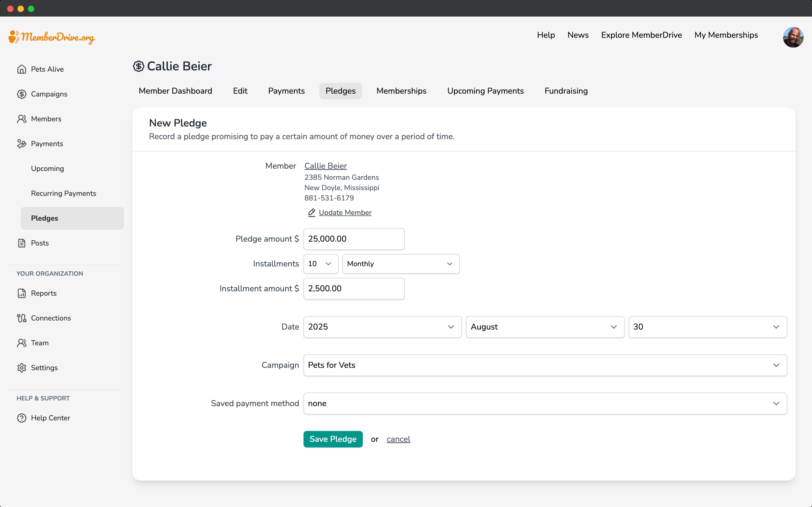Click the Save Pledge button
Screen dimensions: 812x507
[333, 439]
